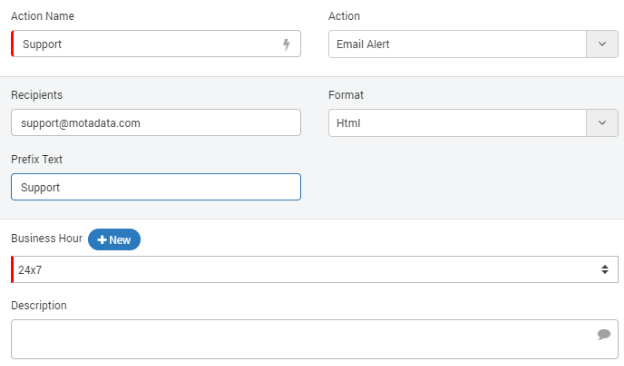Image resolution: width=624 pixels, height=366 pixels.
Task: Expand the Format dropdown arrow
Action: [x=602, y=123]
